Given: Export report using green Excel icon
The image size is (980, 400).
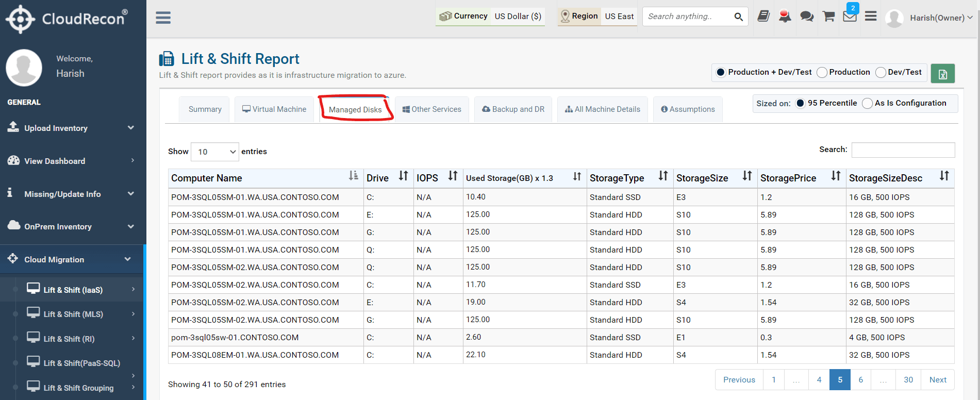Looking at the screenshot, I should (x=943, y=74).
